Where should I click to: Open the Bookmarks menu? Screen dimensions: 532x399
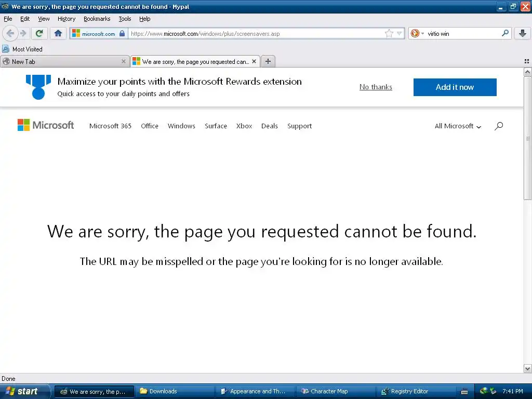tap(97, 19)
